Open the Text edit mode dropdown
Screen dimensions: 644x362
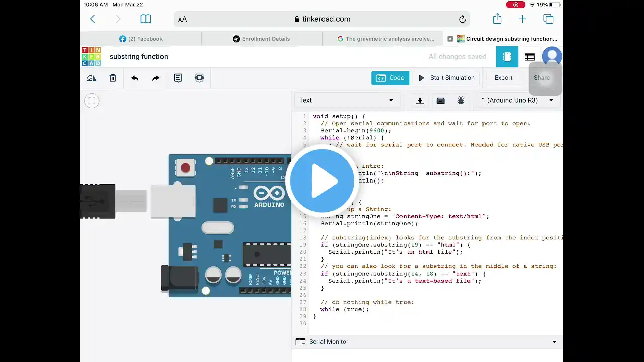(x=346, y=100)
